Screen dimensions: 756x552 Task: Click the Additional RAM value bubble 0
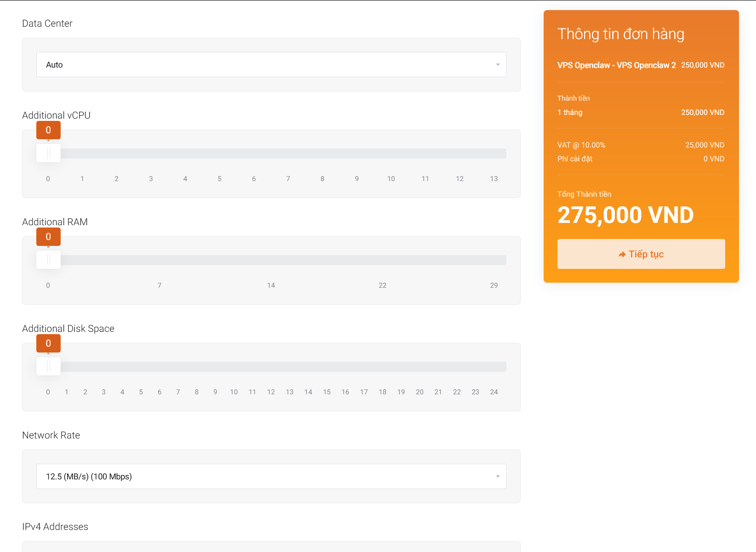point(48,237)
